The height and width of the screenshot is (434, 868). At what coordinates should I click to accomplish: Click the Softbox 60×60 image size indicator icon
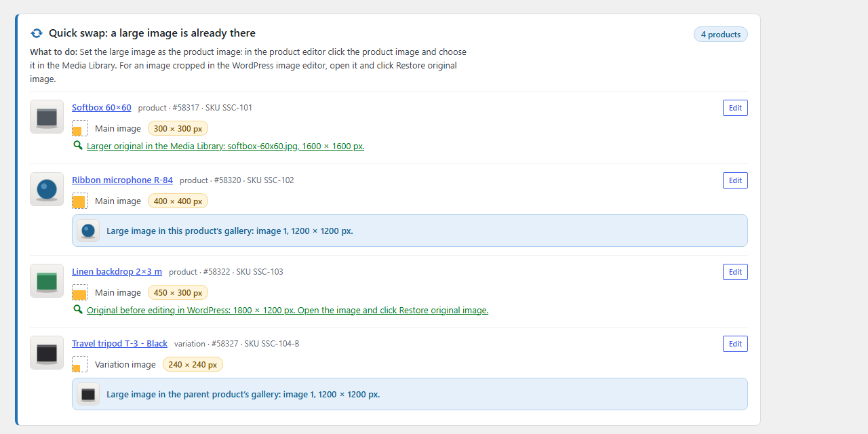click(x=80, y=128)
